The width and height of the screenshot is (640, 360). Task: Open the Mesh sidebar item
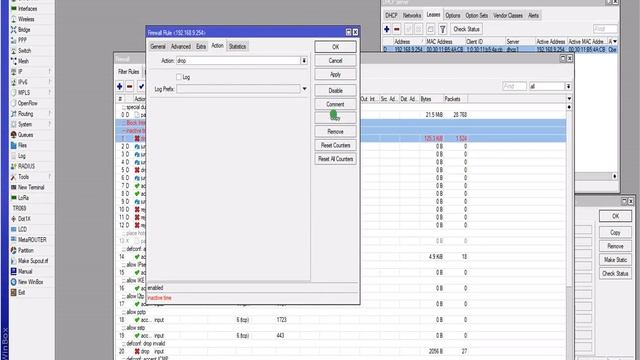point(23,61)
